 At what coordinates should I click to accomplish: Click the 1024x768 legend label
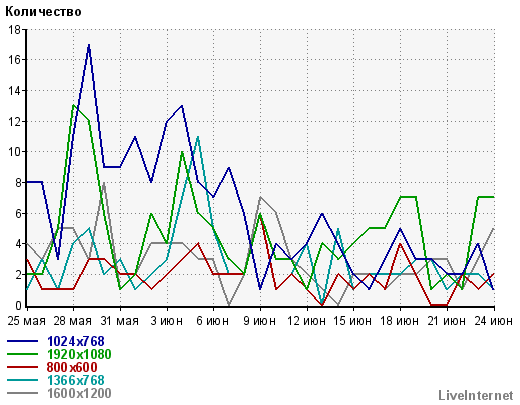[x=76, y=341]
